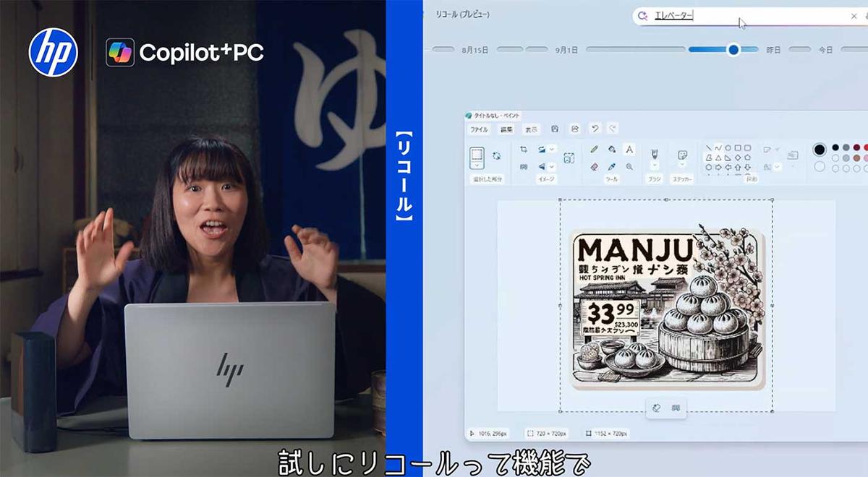Viewport: 868px width, 477px height.
Task: Pick the gray color swatch
Action: point(846,147)
